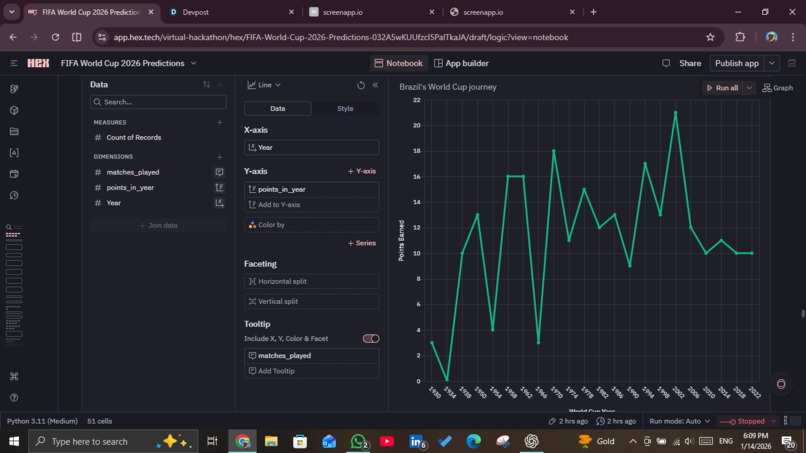Bookmark this page with the star icon
Viewport: 806px width, 453px height.
(x=710, y=37)
